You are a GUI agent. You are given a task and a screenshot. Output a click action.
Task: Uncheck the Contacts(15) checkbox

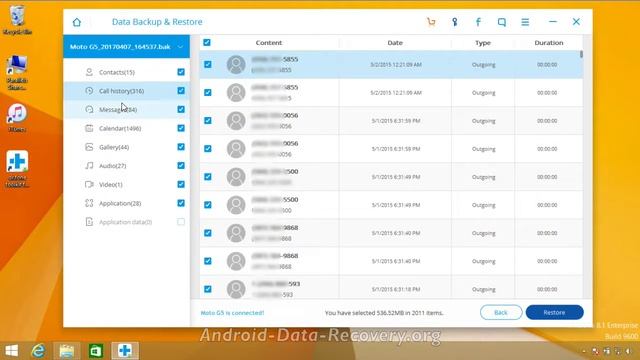tap(181, 72)
